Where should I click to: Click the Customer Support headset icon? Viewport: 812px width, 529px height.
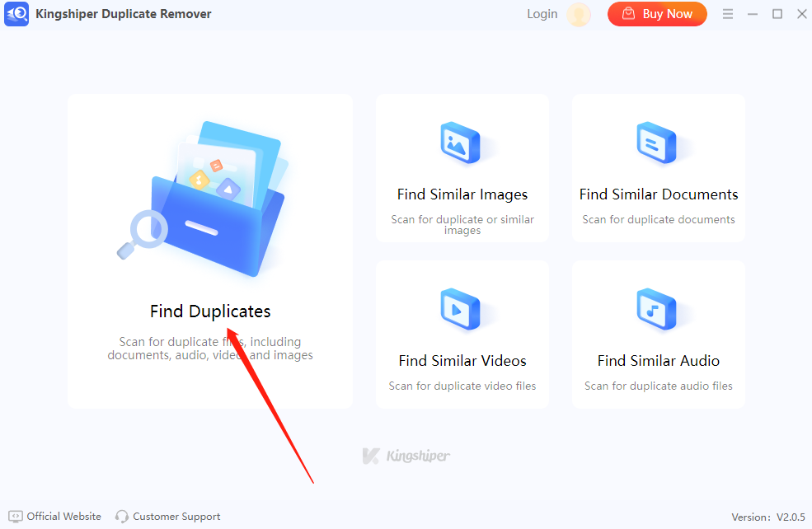(x=122, y=517)
